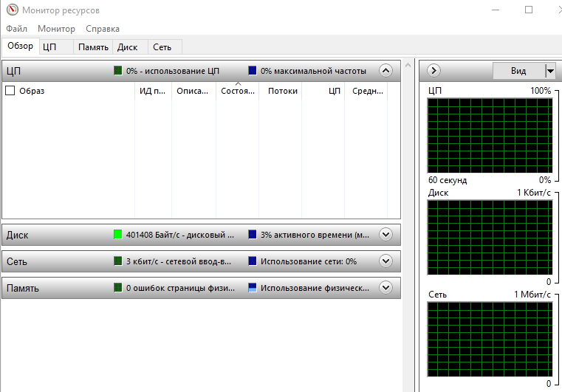Minimize the Resource Monitor window
Viewport: 562px width, 392px height.
click(496, 10)
